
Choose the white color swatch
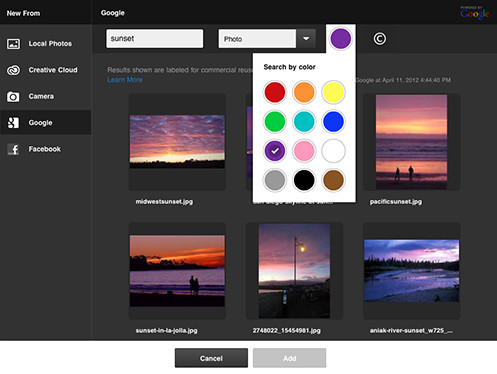click(333, 151)
